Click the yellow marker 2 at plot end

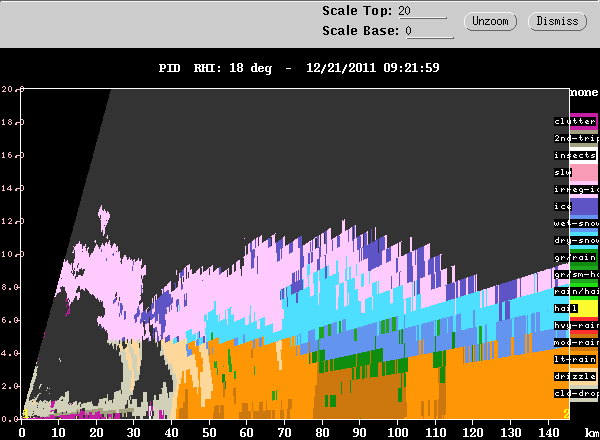coord(566,414)
